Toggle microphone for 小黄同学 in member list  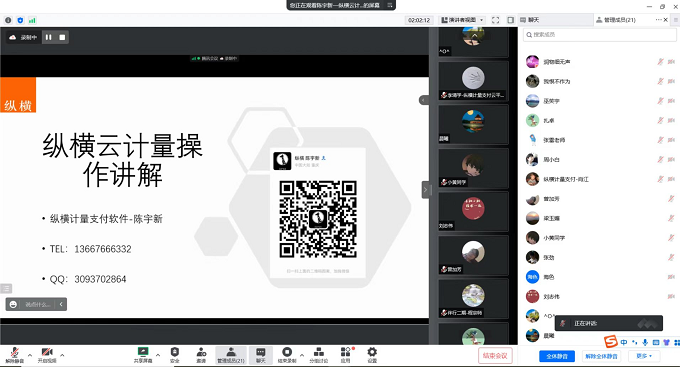point(671,238)
